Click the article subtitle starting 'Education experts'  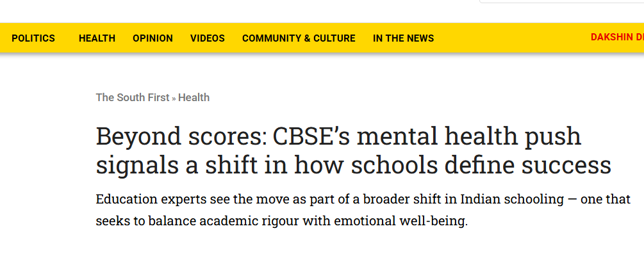pyautogui.click(x=363, y=210)
